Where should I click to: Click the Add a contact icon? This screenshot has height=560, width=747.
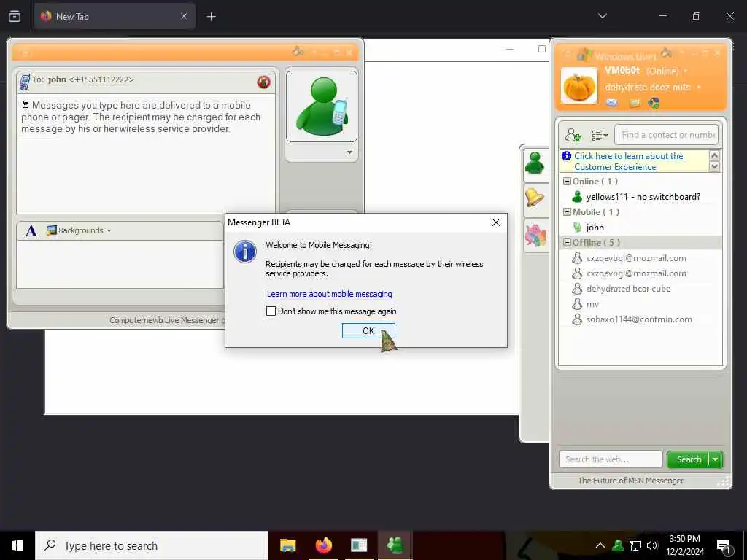coord(573,135)
